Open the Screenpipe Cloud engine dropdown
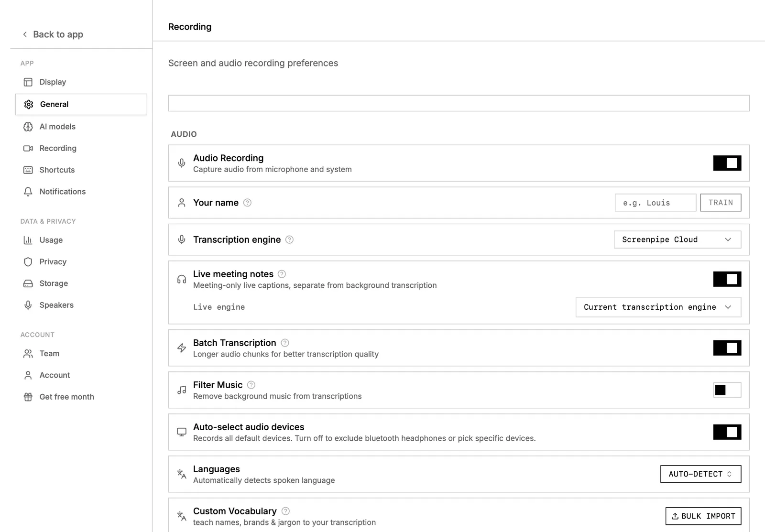Image resolution: width=765 pixels, height=532 pixels. point(678,239)
